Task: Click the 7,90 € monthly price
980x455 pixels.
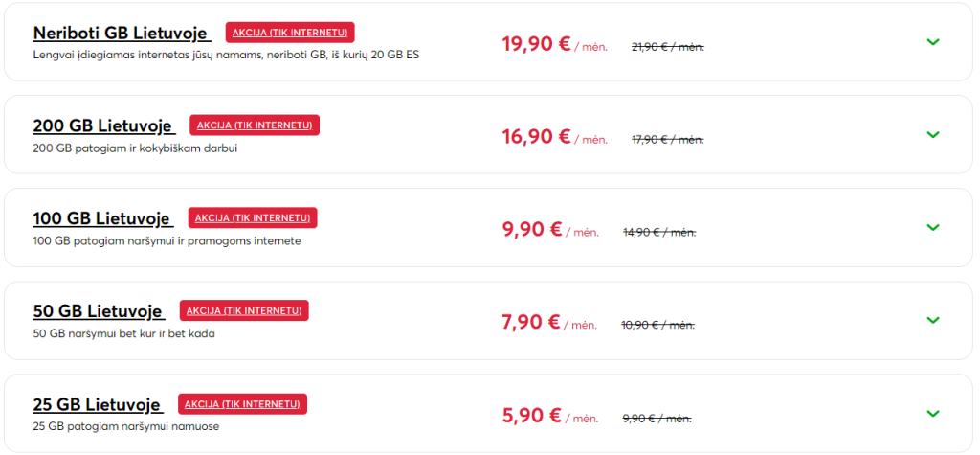Action: 532,322
